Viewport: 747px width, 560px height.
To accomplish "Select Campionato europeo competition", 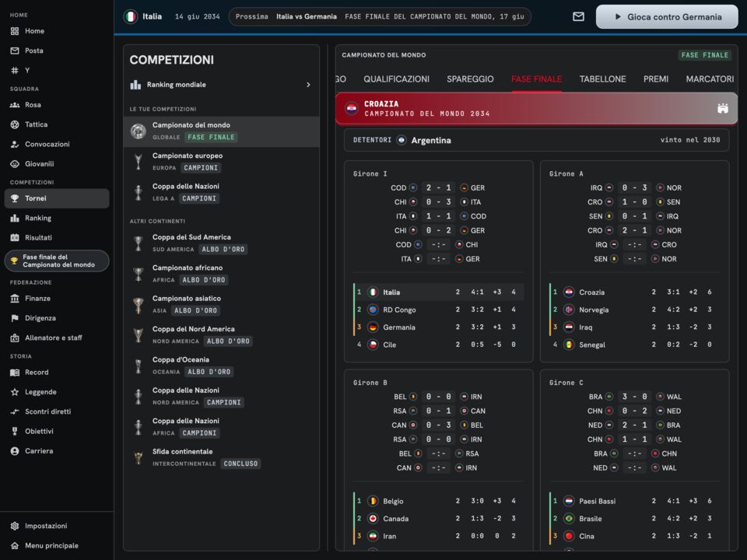I will point(222,162).
